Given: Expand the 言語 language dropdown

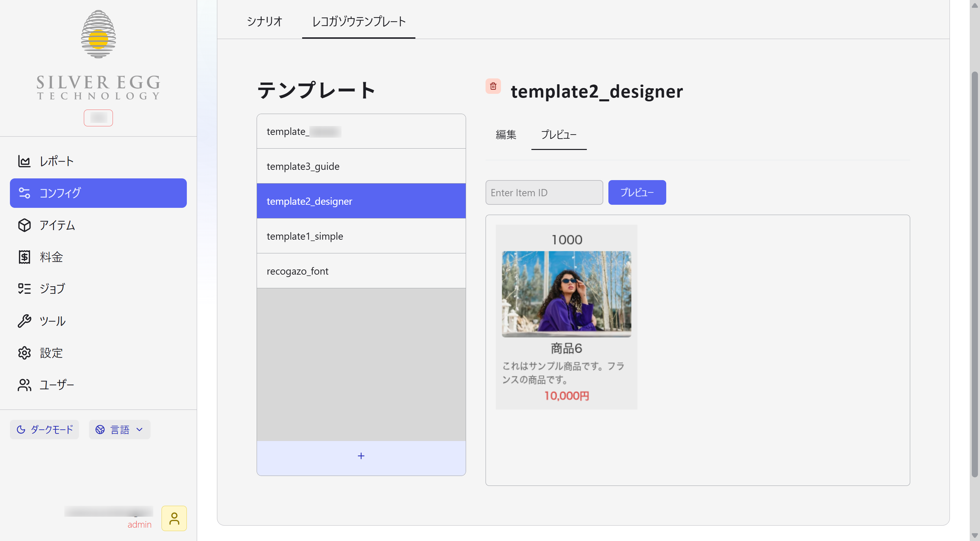Looking at the screenshot, I should [x=119, y=429].
